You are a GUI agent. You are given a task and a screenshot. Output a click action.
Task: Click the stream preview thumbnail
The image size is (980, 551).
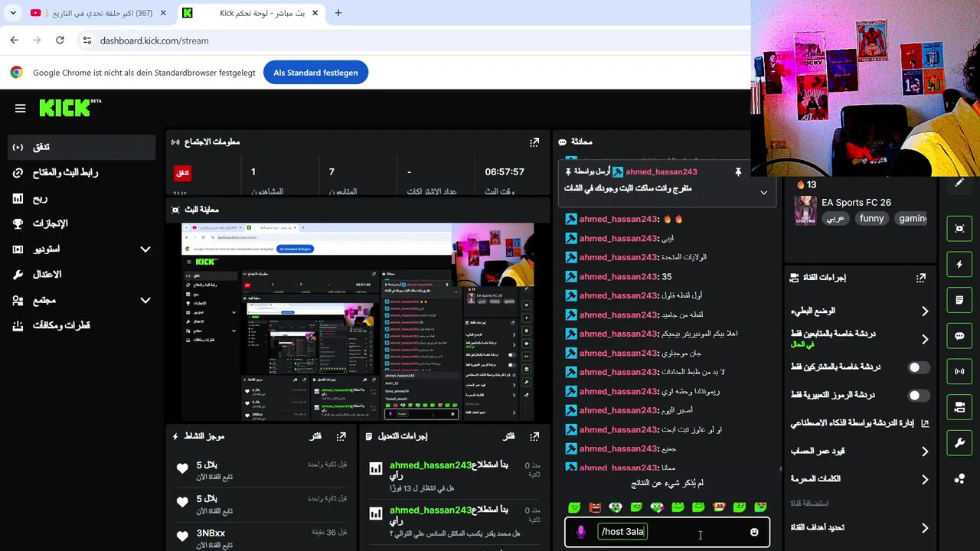click(358, 321)
